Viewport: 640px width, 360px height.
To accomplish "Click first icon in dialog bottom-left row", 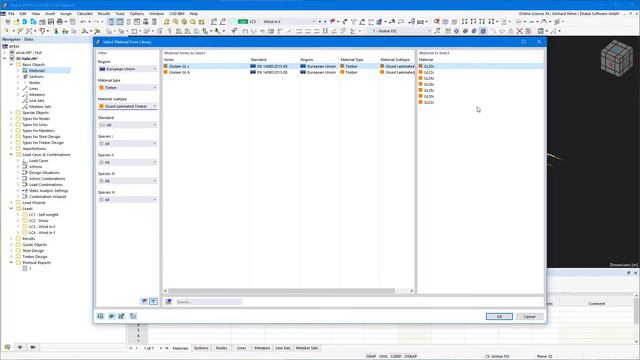I will click(x=100, y=316).
